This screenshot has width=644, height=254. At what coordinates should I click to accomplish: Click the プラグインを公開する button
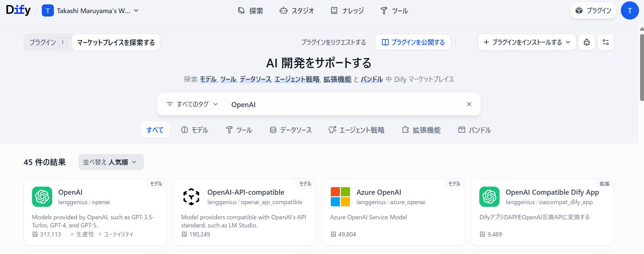(413, 42)
